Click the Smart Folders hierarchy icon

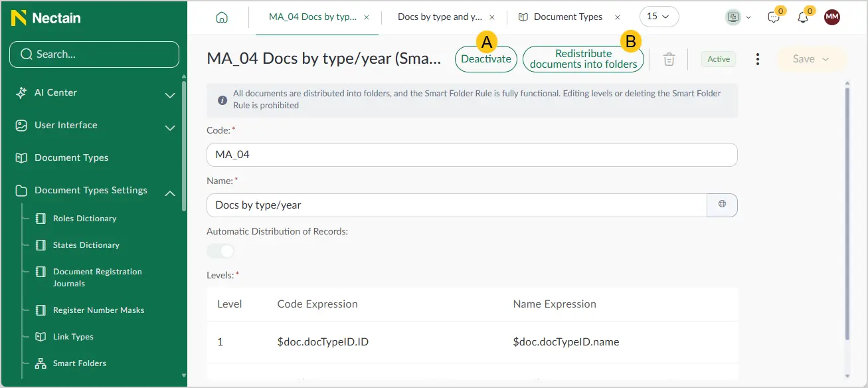coord(41,363)
